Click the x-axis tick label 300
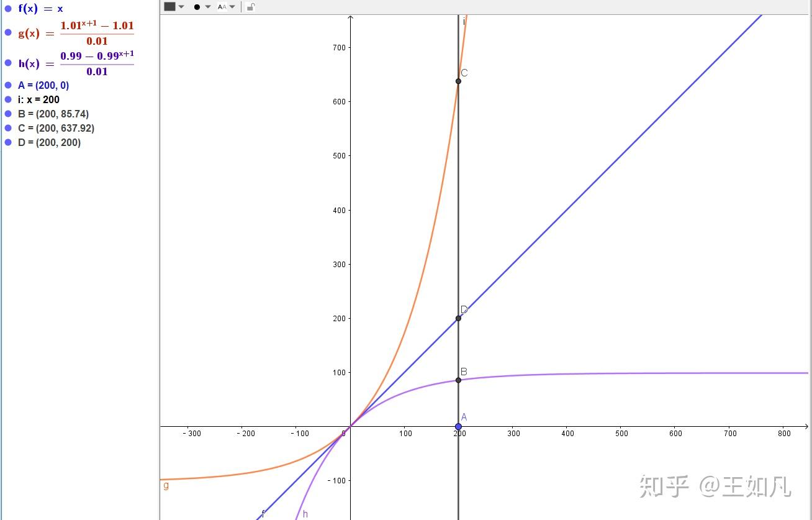Viewport: 812px width, 520px height. click(513, 434)
